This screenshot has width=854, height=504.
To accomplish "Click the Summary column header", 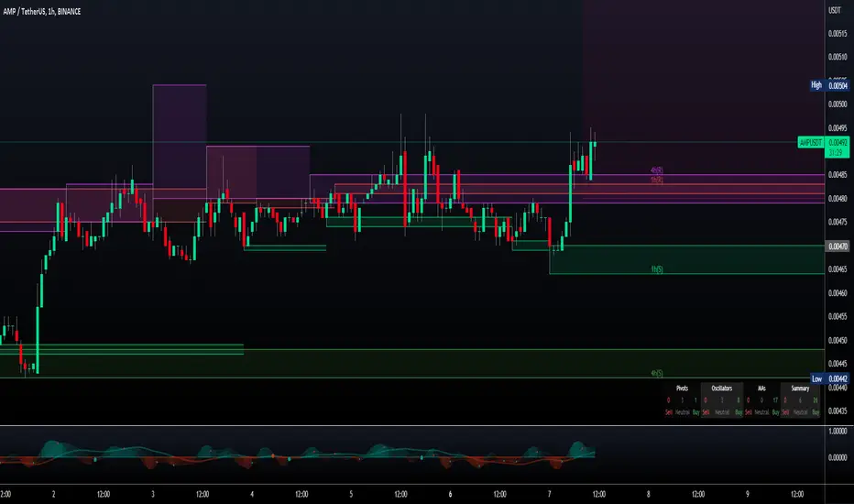I will coord(800,389).
